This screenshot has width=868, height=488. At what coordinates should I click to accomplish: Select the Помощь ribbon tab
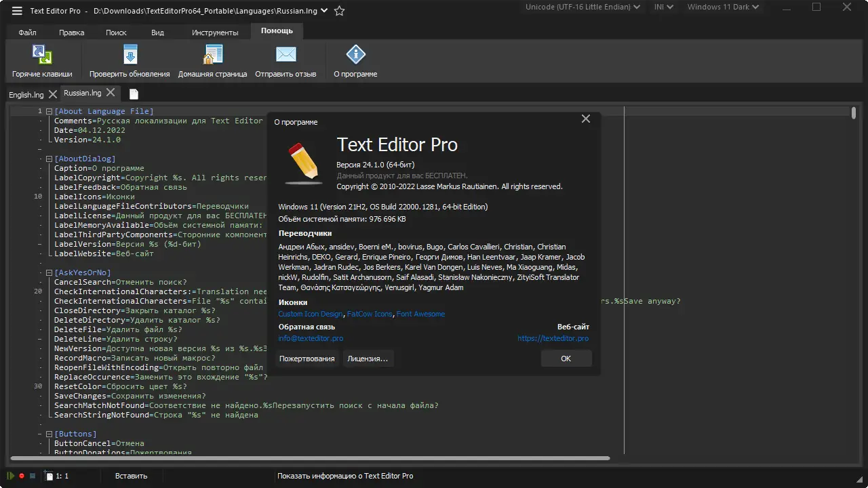tap(277, 31)
